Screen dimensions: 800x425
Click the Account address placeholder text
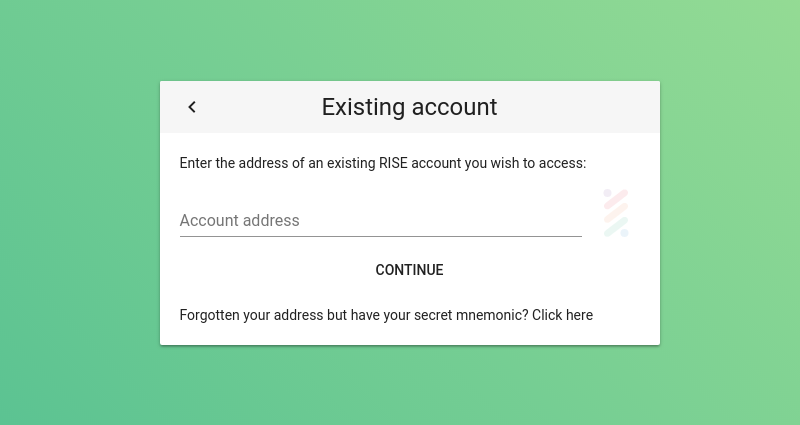(239, 220)
